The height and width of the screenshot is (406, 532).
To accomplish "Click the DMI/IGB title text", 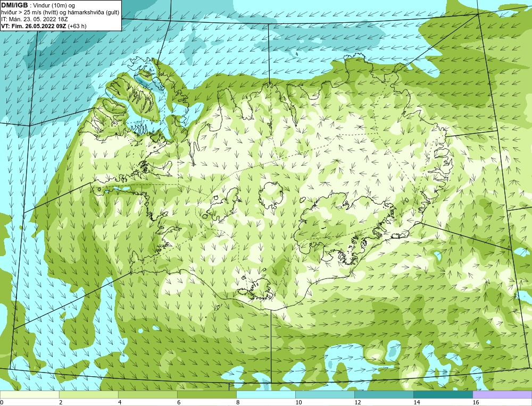I will coord(14,5).
